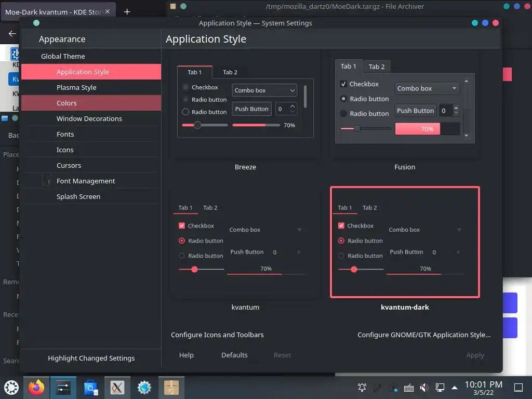
Task: Open Font Management page
Action: 91,181
